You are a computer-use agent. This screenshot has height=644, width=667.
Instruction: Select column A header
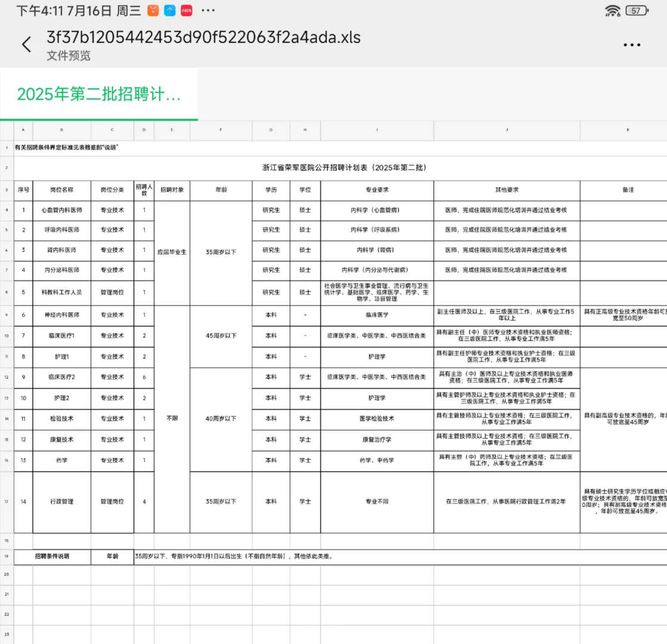pos(23,130)
